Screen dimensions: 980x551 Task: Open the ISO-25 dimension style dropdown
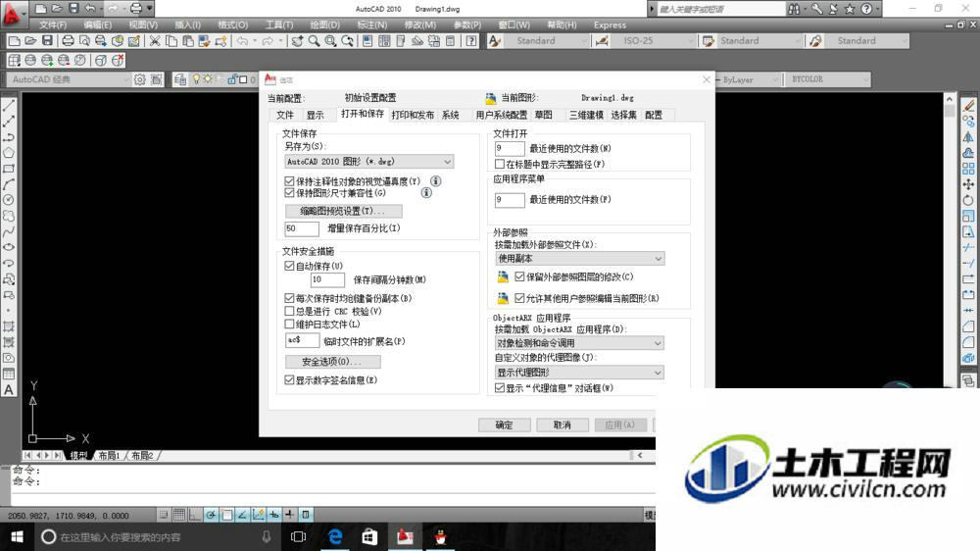[x=654, y=40]
